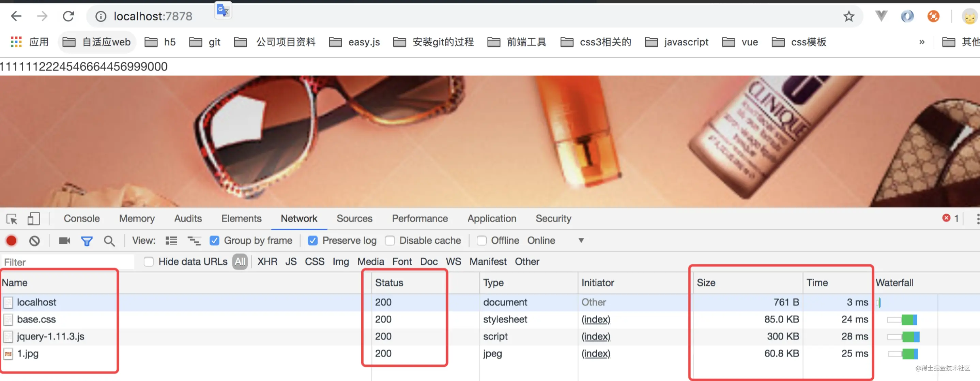Reload the page with the refresh icon
Viewport: 980px width, 381px height.
click(68, 16)
